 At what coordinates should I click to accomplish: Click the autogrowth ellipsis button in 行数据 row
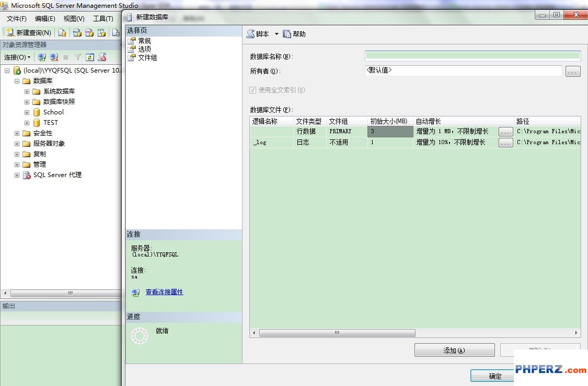pyautogui.click(x=506, y=132)
